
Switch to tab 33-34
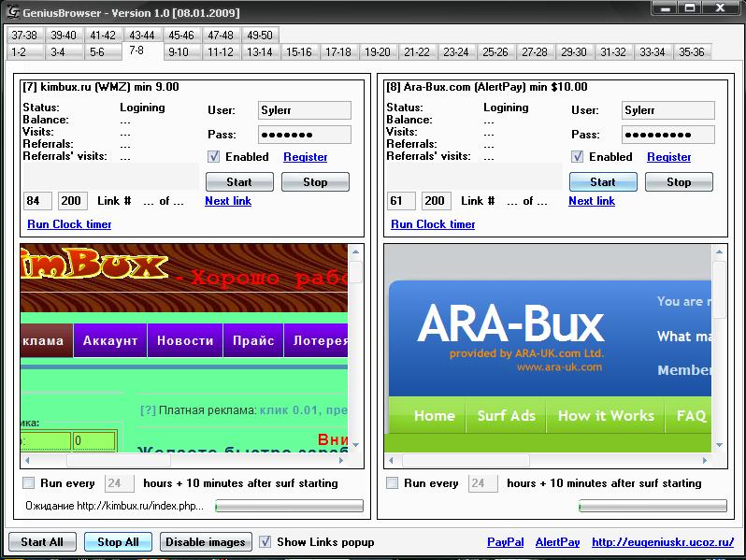653,51
